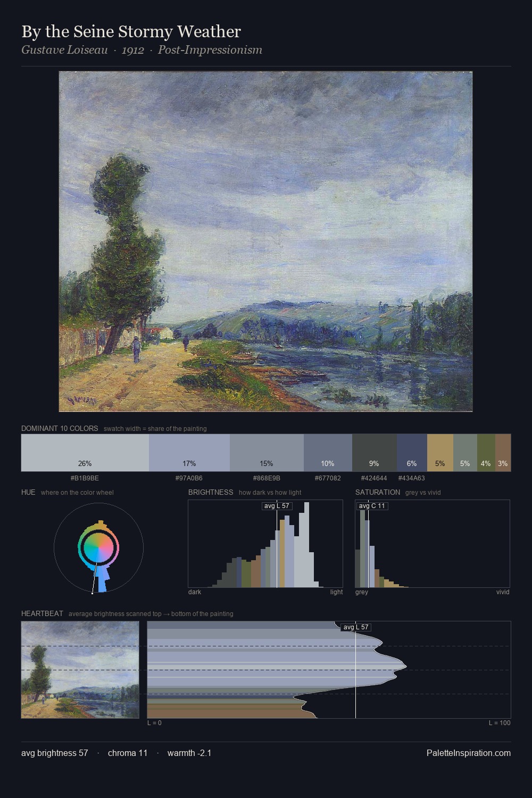
Task: Click the 'avg brightness 57' footer stat
Action: pyautogui.click(x=55, y=753)
